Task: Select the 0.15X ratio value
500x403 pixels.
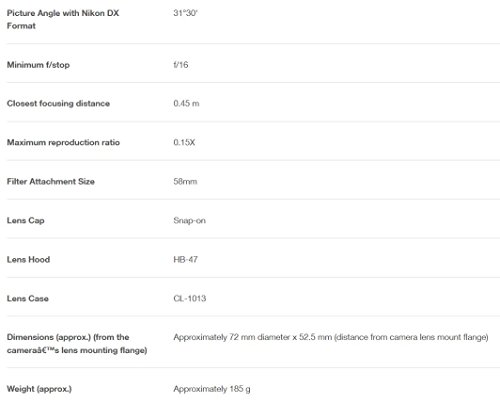Action: pos(184,142)
